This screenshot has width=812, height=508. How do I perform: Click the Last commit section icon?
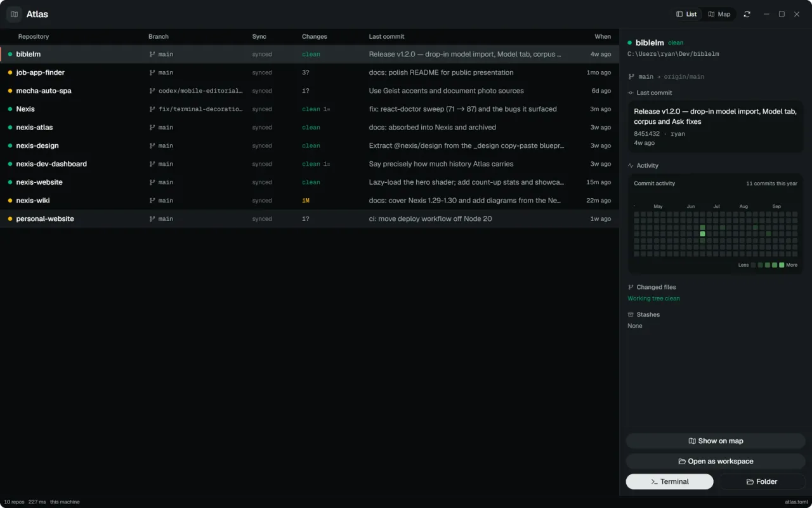coord(631,93)
